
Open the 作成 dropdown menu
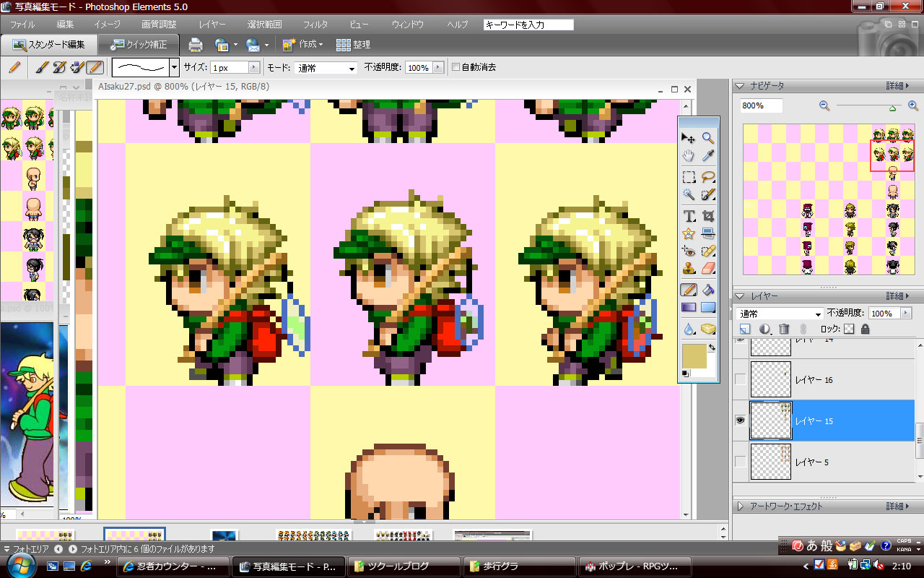pos(303,45)
